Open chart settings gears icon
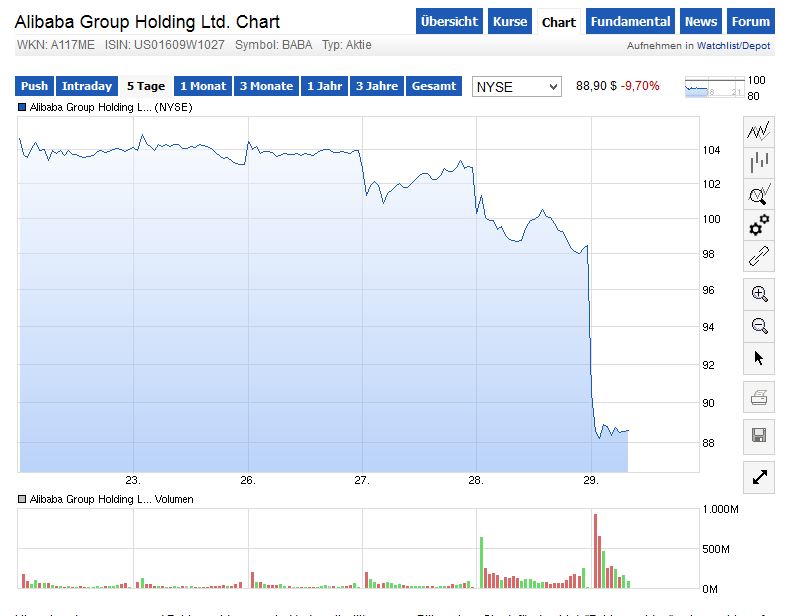The height and width of the screenshot is (616, 786). click(x=759, y=224)
